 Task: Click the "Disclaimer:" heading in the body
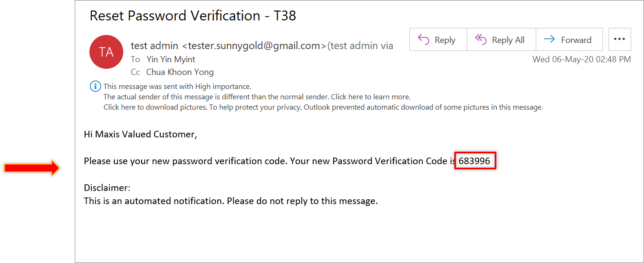click(107, 188)
